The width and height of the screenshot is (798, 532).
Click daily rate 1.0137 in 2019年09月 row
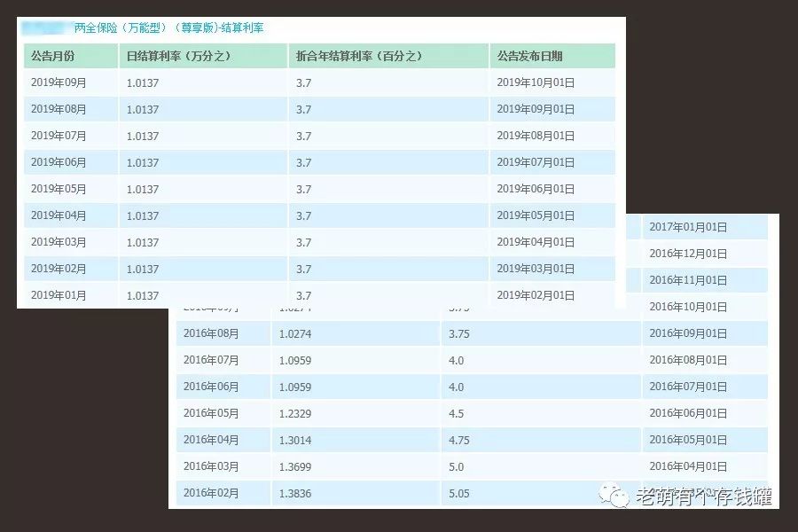point(143,83)
